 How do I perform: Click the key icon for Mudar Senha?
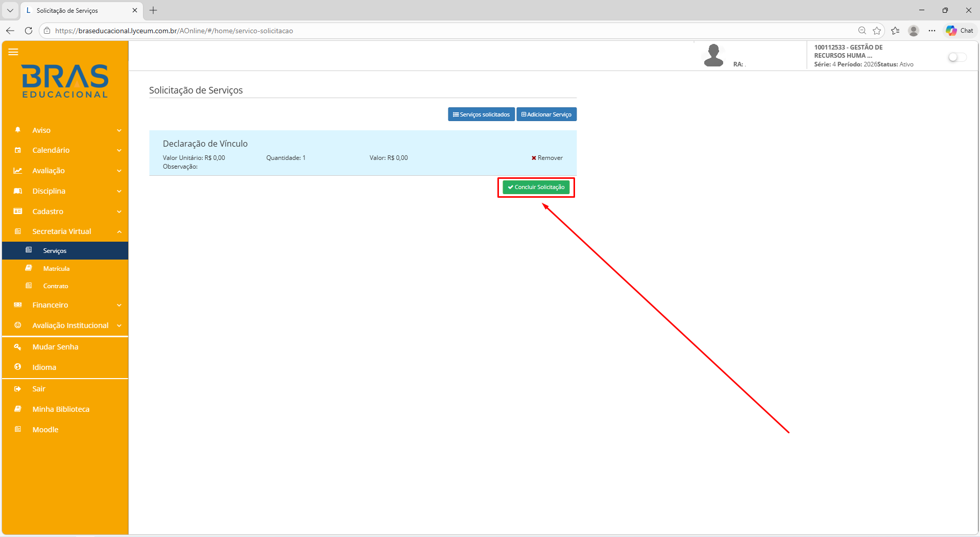coord(18,347)
